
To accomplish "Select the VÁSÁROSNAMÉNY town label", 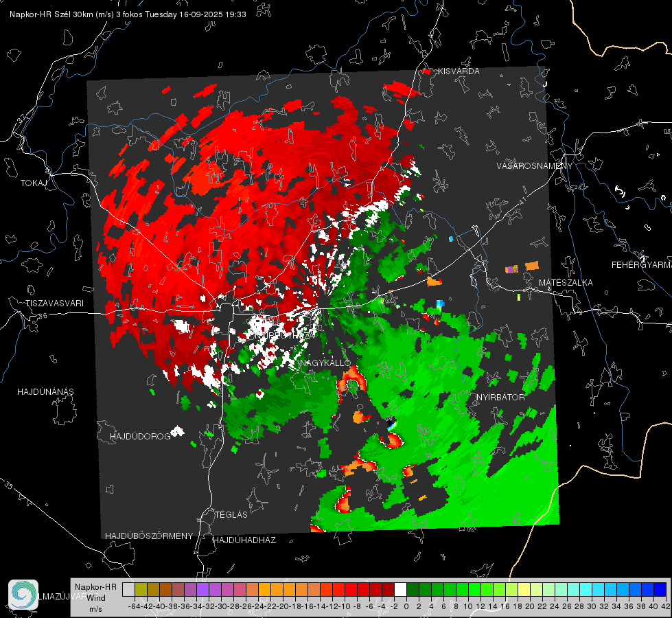I will [x=535, y=166].
